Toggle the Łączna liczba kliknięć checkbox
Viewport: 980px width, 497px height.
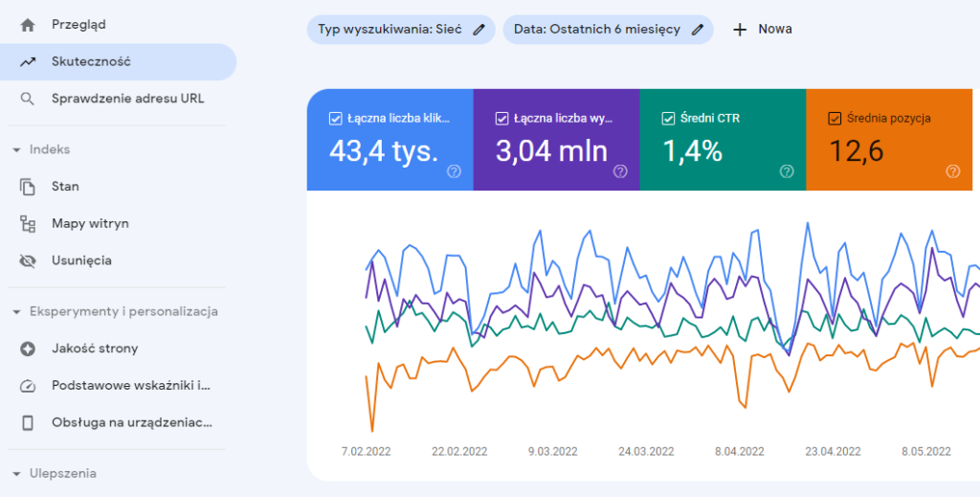[336, 119]
